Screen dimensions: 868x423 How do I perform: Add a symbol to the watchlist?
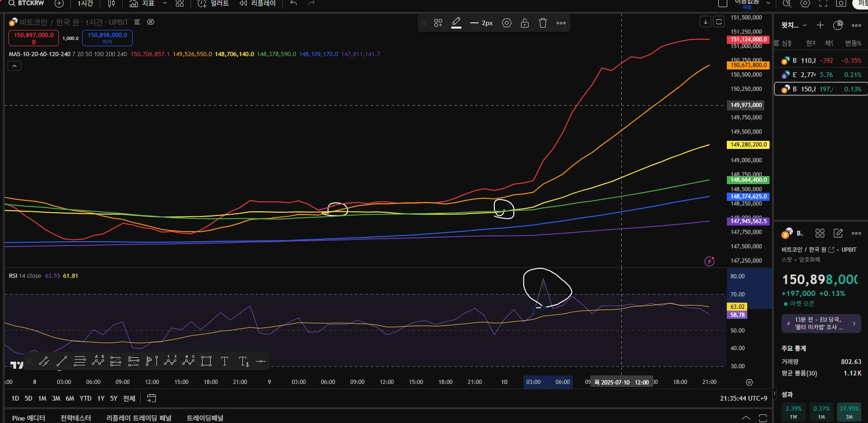point(820,25)
